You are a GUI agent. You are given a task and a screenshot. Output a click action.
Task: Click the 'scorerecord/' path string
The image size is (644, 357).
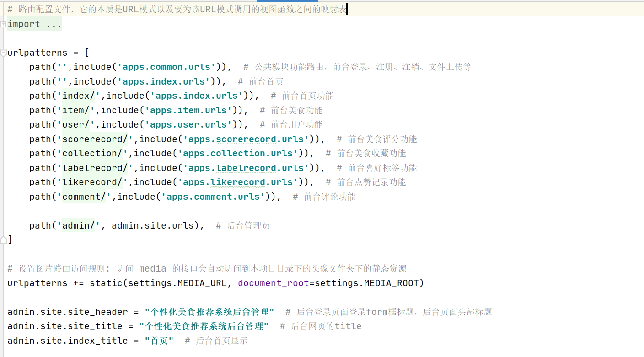95,139
